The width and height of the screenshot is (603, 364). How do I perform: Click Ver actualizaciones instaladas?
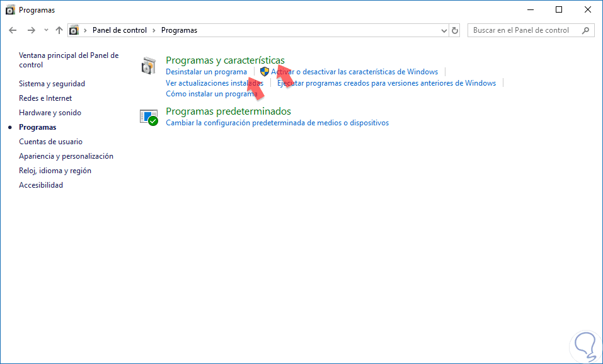point(214,83)
